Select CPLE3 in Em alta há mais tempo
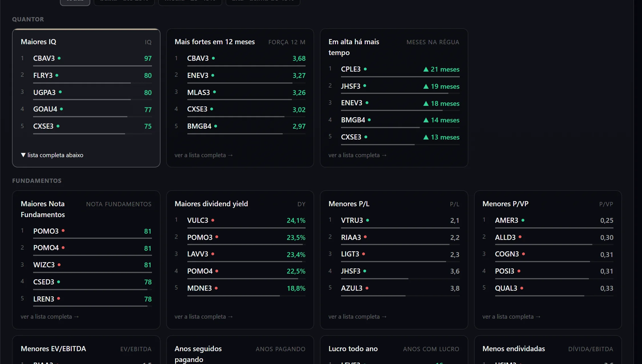642x364 pixels. point(351,69)
